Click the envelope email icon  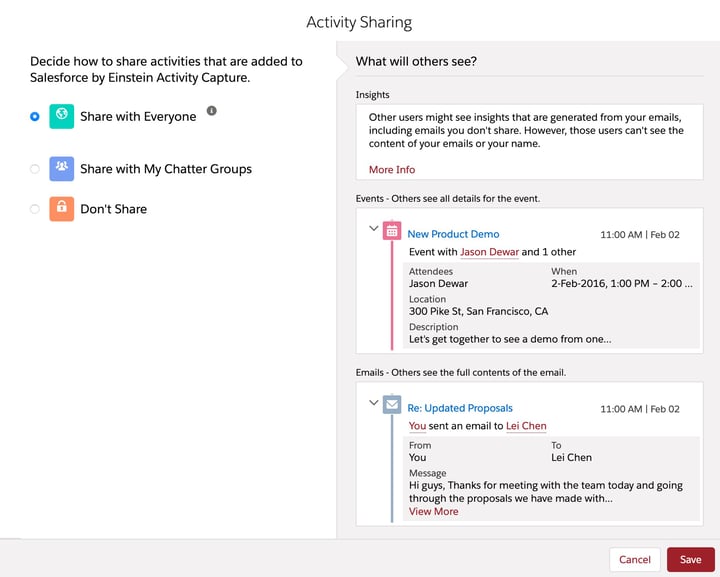coord(392,404)
